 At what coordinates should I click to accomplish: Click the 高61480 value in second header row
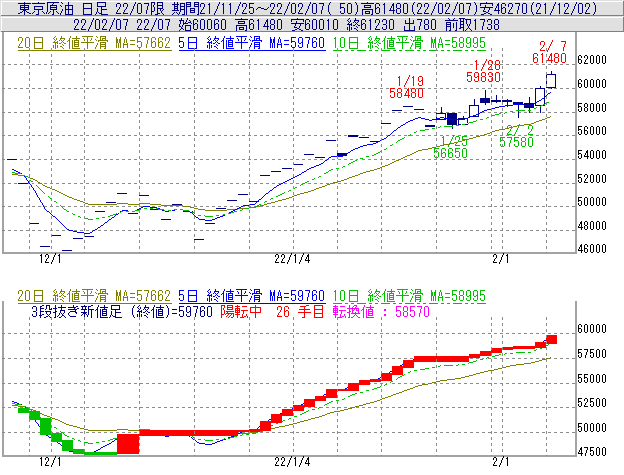click(x=259, y=25)
